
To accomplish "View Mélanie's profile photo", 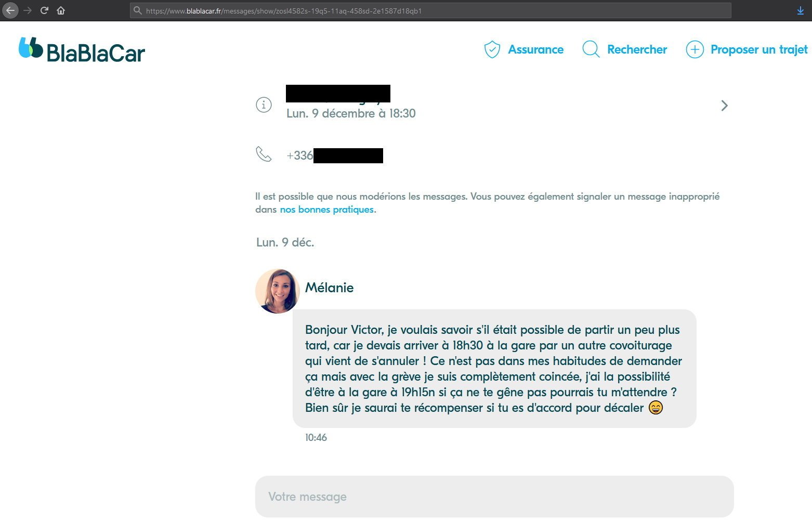I will (x=278, y=291).
